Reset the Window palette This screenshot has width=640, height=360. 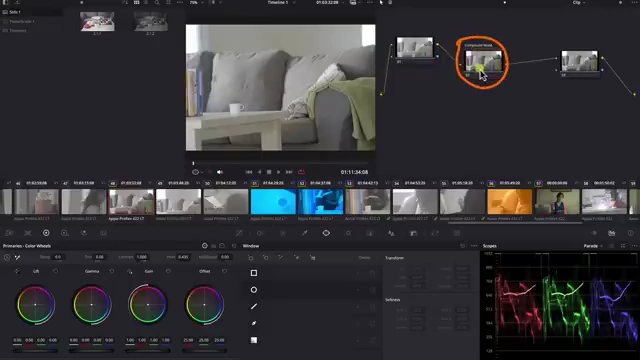tap(462, 246)
